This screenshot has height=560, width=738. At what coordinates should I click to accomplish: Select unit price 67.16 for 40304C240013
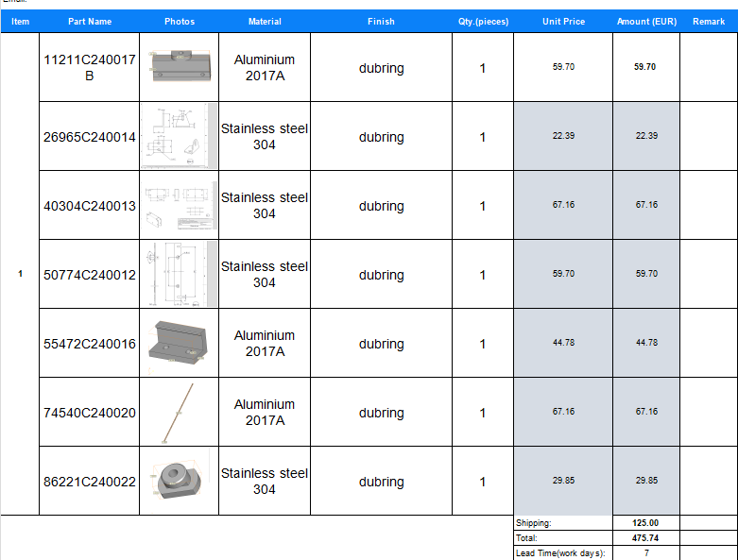(563, 206)
